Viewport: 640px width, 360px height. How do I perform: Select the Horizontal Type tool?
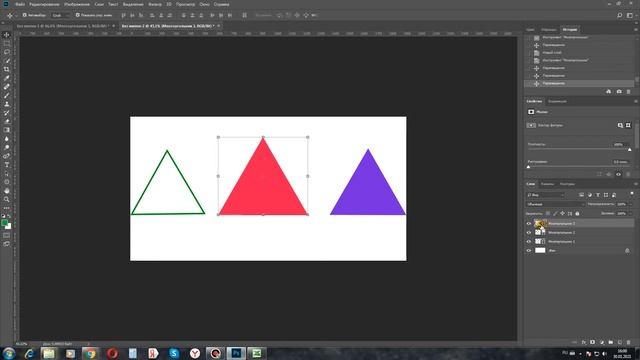click(7, 164)
